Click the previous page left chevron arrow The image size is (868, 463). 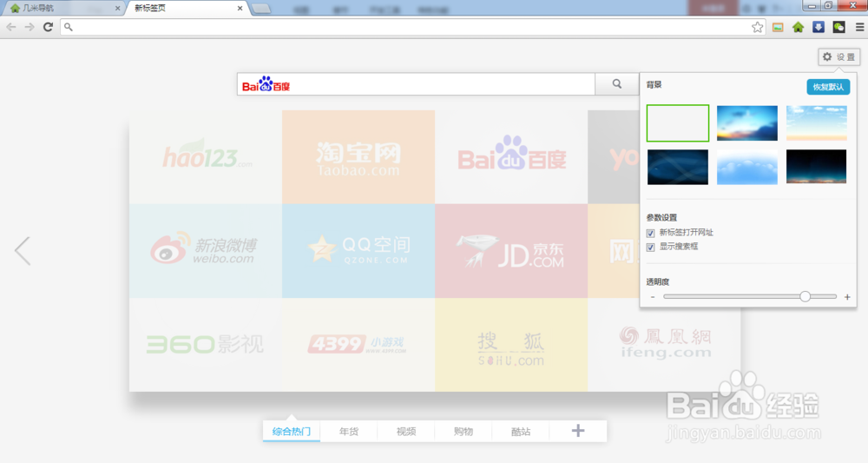pos(23,251)
